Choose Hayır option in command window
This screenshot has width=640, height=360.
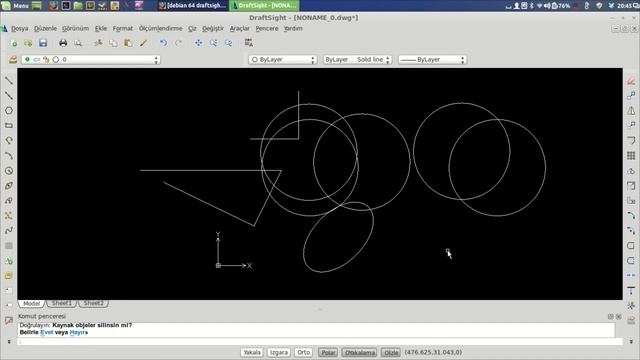[x=78, y=332]
